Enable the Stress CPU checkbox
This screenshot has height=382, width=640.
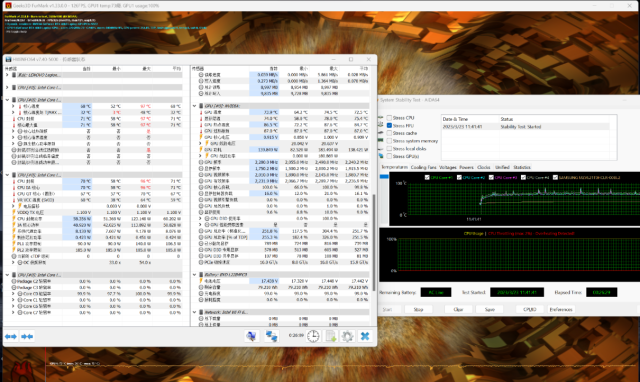click(389, 118)
